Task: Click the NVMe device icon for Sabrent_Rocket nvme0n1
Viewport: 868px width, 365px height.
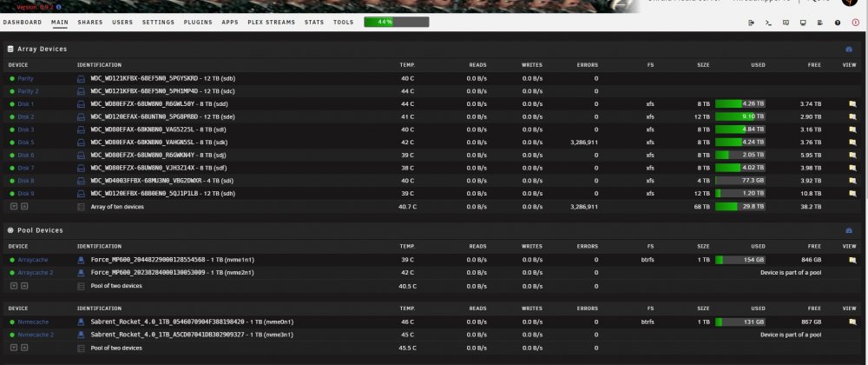Action: tap(81, 322)
